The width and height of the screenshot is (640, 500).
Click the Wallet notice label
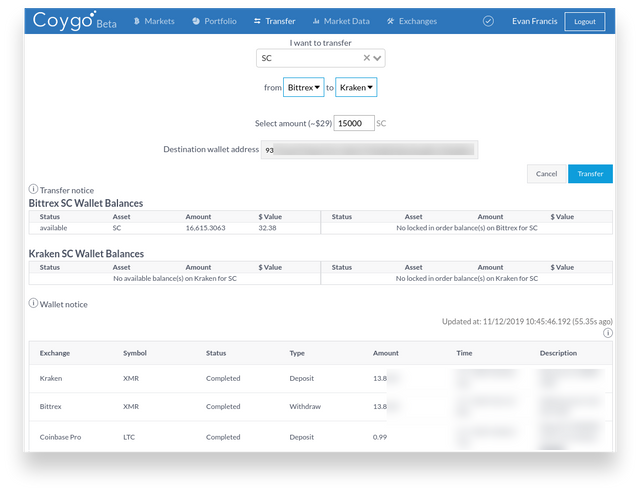64,304
